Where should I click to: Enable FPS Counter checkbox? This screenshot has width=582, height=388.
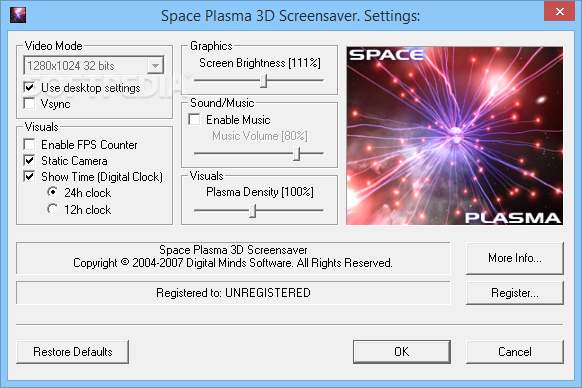point(29,144)
